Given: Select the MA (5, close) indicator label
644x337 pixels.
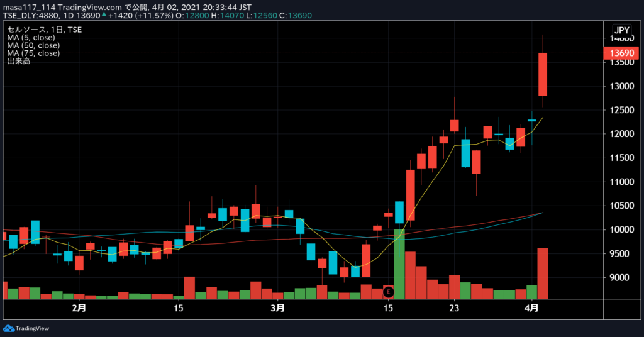Looking at the screenshot, I should click(31, 37).
